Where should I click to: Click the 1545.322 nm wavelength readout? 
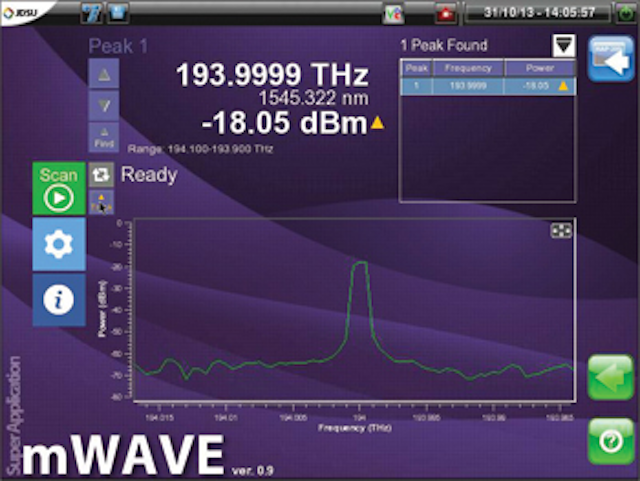pos(314,98)
